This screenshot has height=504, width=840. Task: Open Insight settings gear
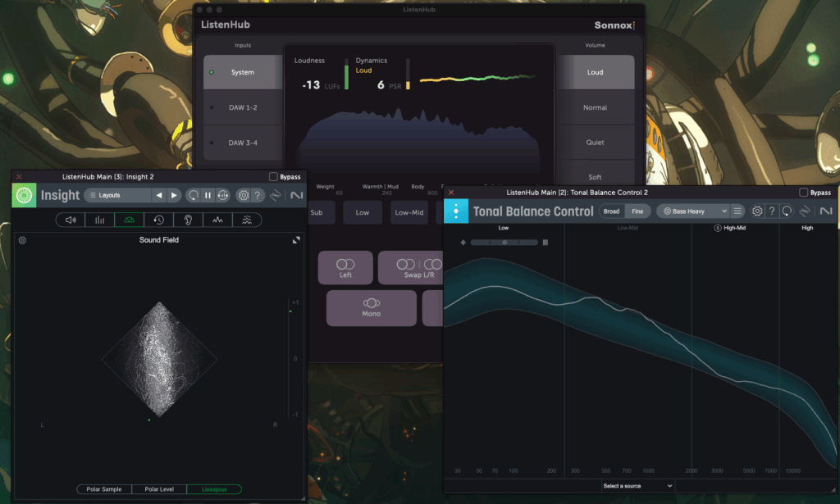243,195
